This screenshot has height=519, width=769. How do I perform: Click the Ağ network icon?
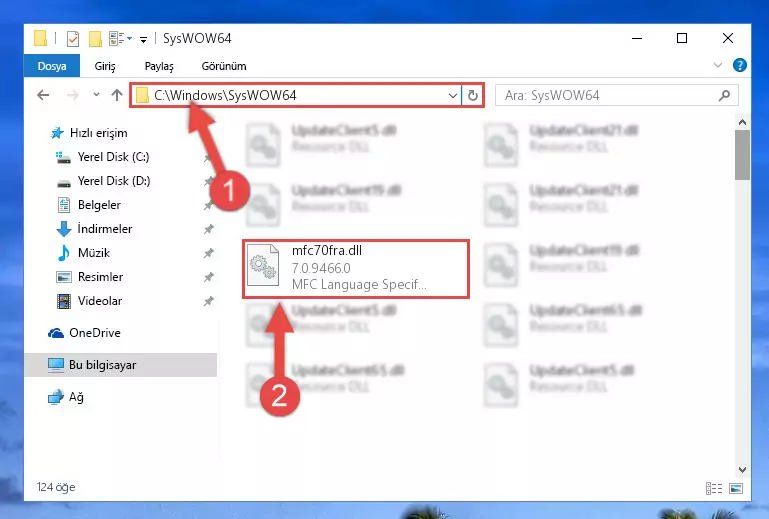(56, 397)
